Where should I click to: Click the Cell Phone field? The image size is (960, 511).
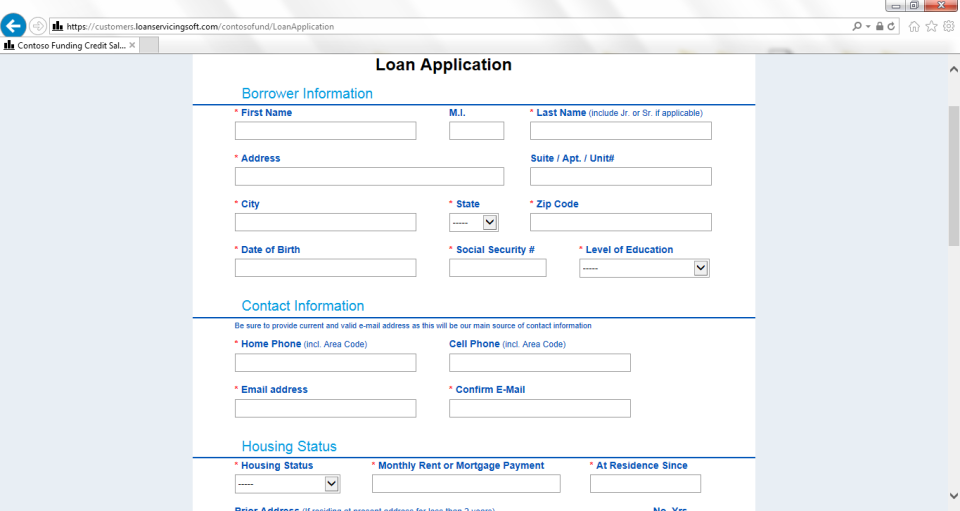click(x=539, y=362)
